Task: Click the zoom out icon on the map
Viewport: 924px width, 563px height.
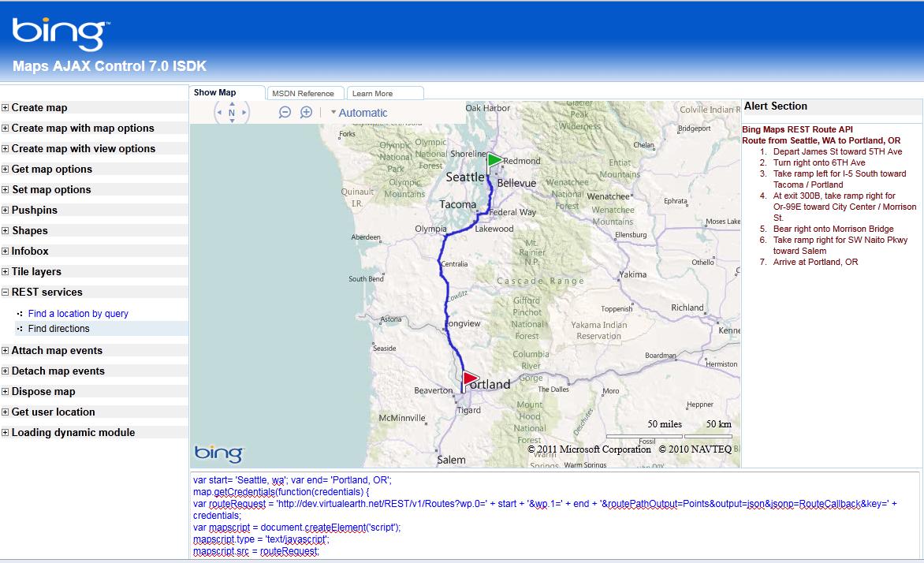Action: tap(285, 112)
